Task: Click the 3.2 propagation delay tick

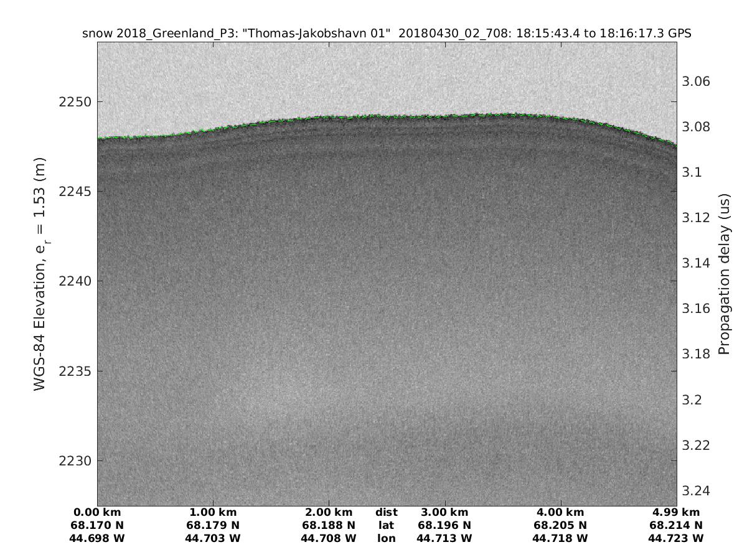Action: click(692, 399)
